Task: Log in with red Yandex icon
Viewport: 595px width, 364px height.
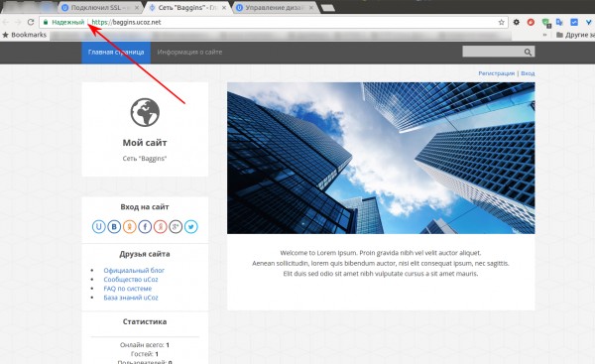Action: point(160,226)
